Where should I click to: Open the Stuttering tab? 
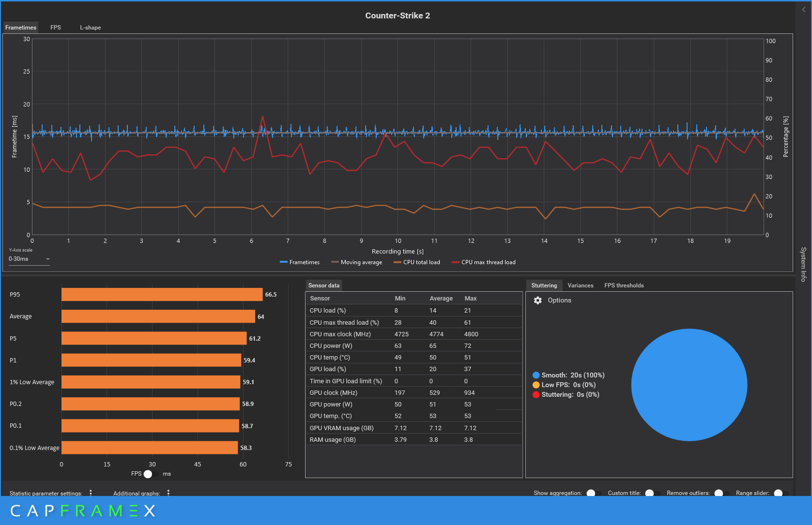pos(544,285)
